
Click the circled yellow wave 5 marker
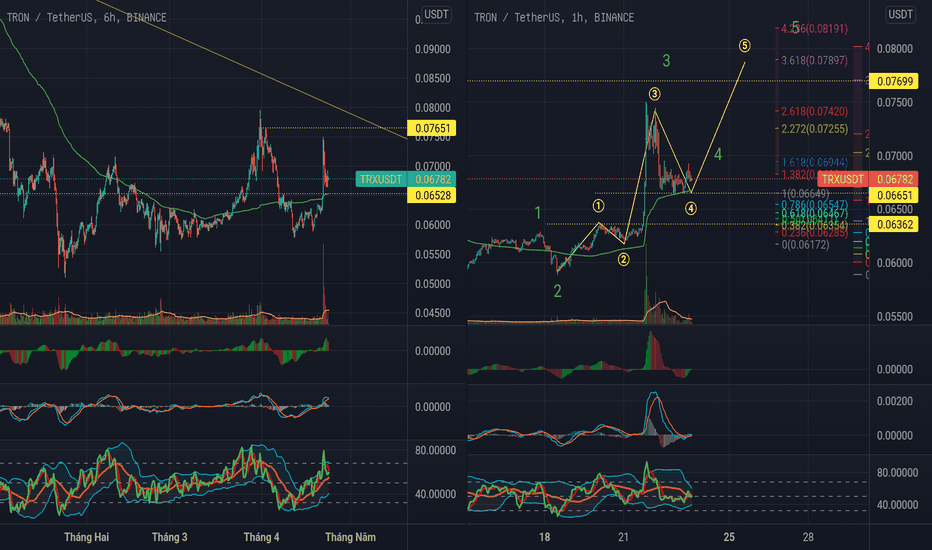click(744, 46)
